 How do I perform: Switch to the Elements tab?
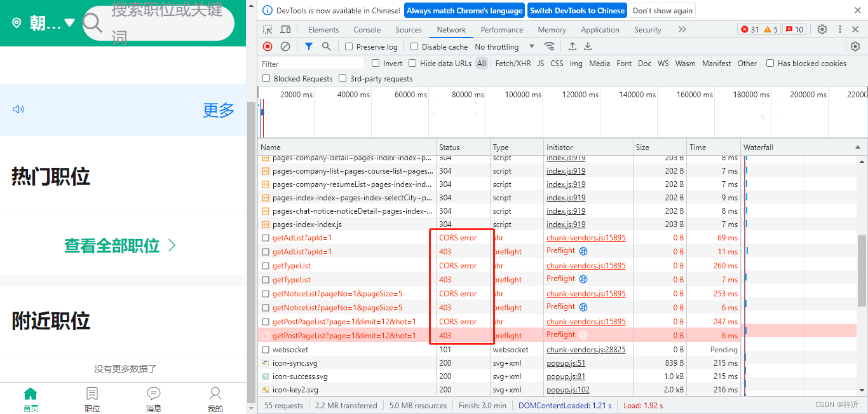(323, 29)
